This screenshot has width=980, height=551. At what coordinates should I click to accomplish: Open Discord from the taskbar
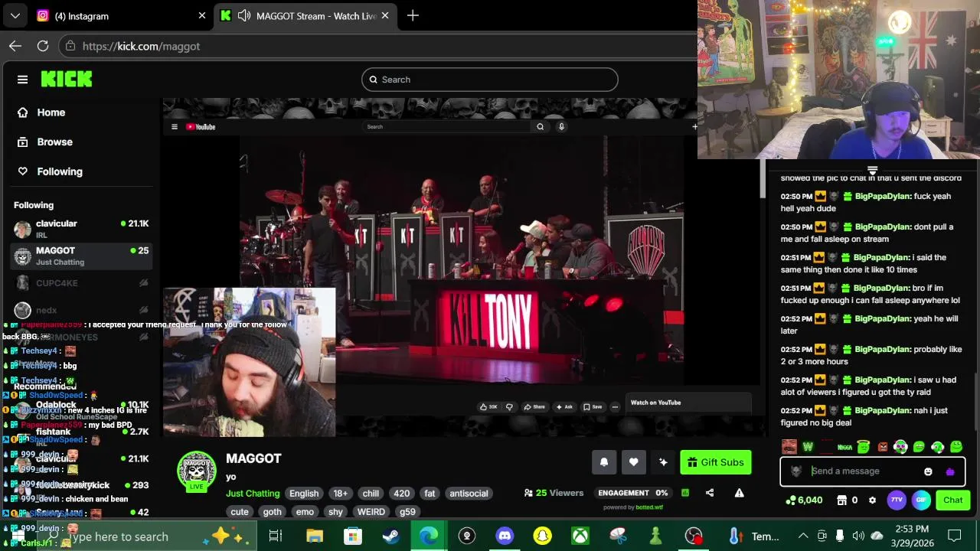coord(504,536)
